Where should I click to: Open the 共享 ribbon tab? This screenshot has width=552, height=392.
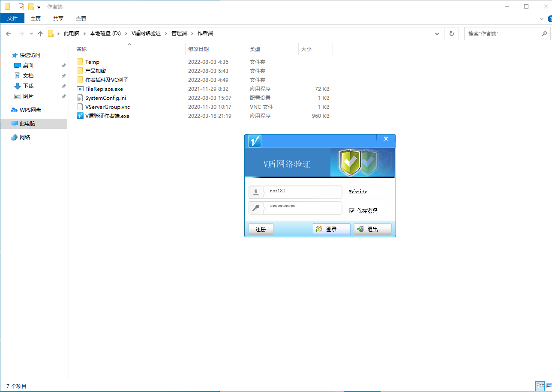[x=58, y=18]
